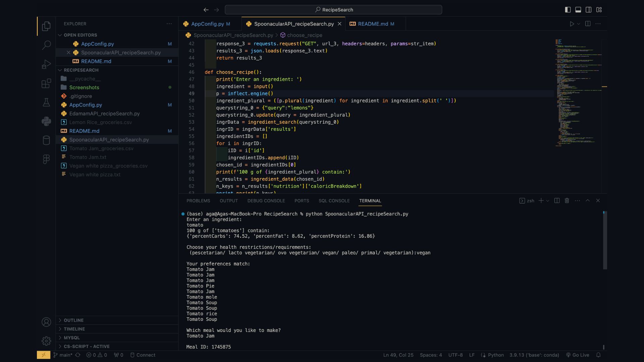Split the editor to the right
This screenshot has height=362, width=644.
click(588, 24)
